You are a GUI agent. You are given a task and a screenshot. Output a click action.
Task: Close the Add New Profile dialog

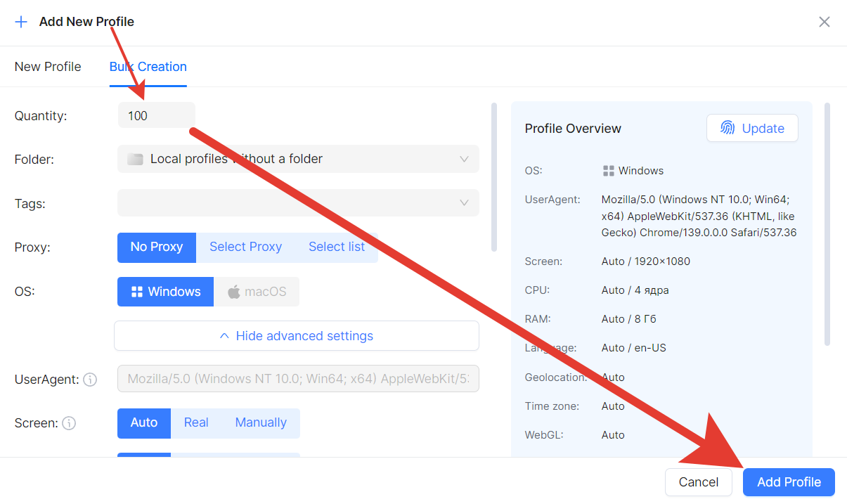825,22
